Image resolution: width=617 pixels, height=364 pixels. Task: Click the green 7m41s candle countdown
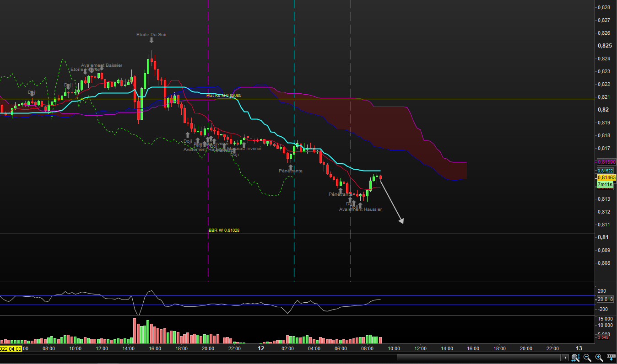pos(605,184)
